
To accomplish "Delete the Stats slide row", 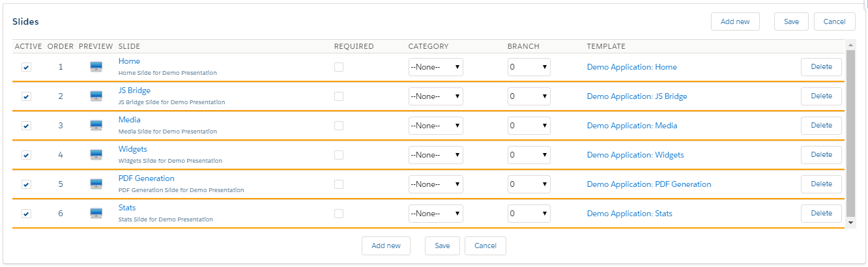I will (821, 213).
